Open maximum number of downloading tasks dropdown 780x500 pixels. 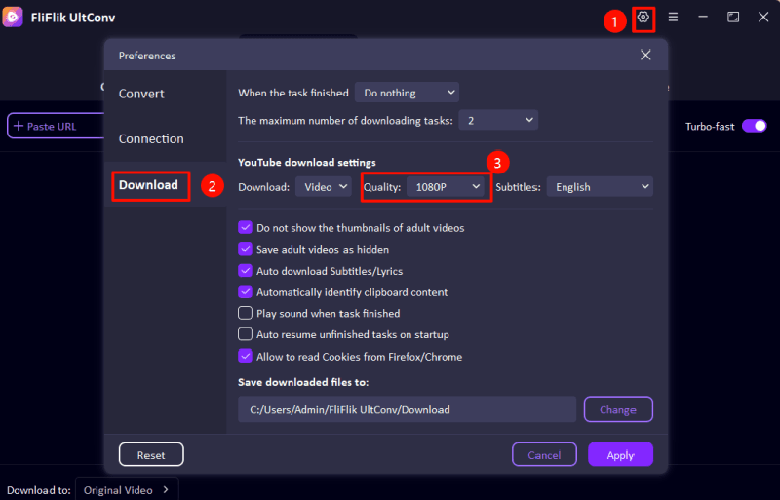click(498, 120)
